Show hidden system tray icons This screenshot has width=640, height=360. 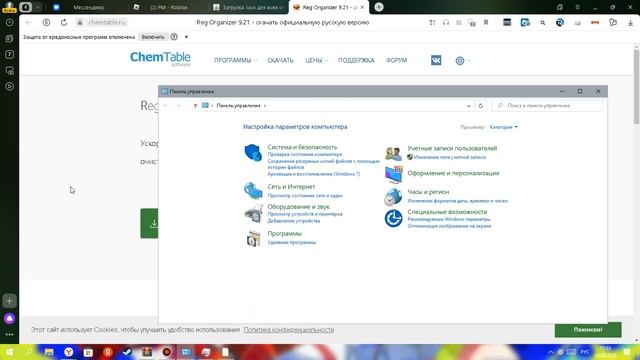(551, 352)
